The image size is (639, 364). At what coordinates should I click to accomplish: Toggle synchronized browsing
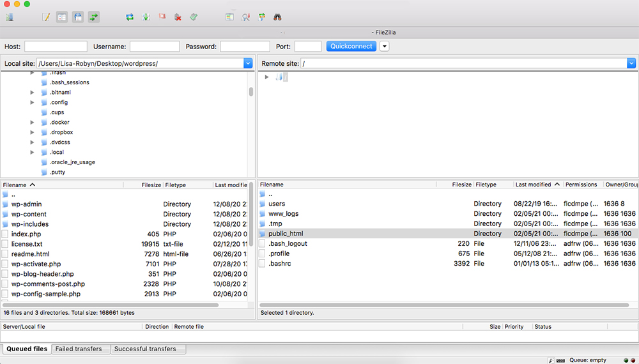(x=261, y=17)
